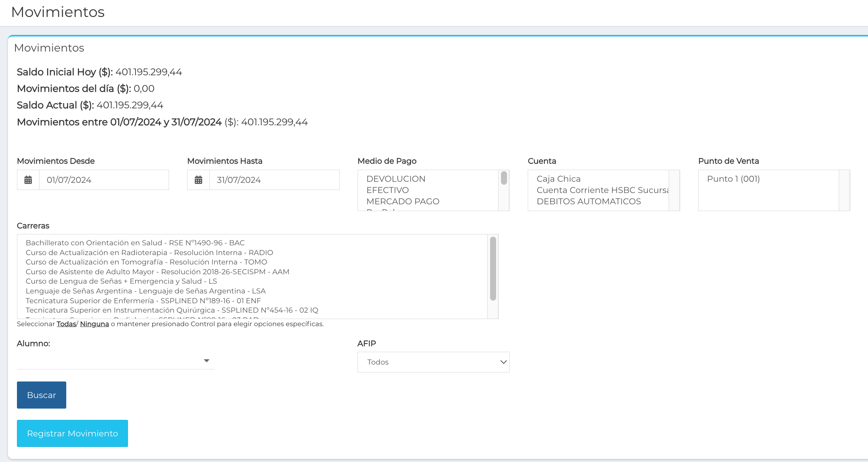The height and width of the screenshot is (462, 868).
Task: Open the Alumno dropdown arrow
Action: click(206, 361)
